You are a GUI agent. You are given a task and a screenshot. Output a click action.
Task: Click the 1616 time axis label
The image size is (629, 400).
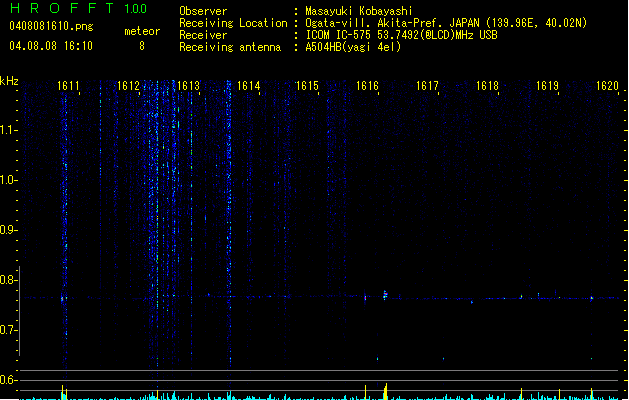[367, 86]
